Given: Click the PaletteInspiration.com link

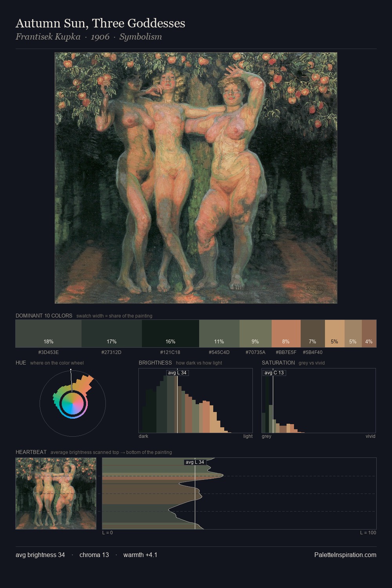Looking at the screenshot, I should [x=345, y=555].
